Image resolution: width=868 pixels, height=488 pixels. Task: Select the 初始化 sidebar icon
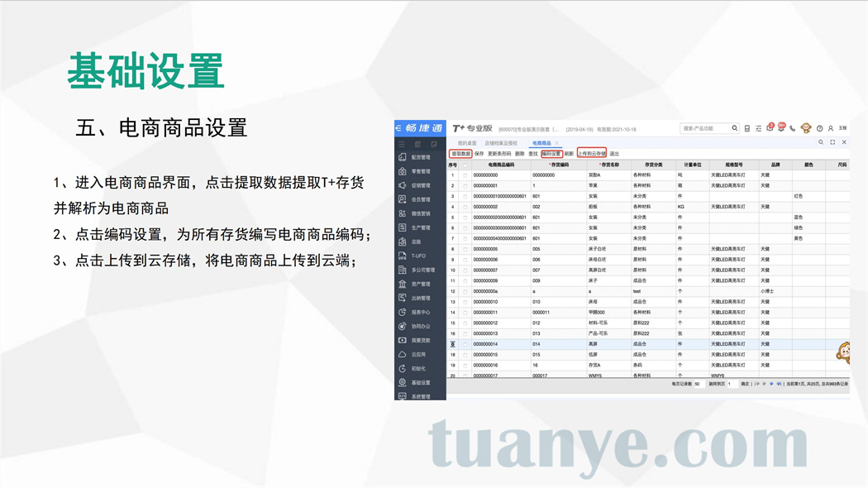pyautogui.click(x=403, y=368)
